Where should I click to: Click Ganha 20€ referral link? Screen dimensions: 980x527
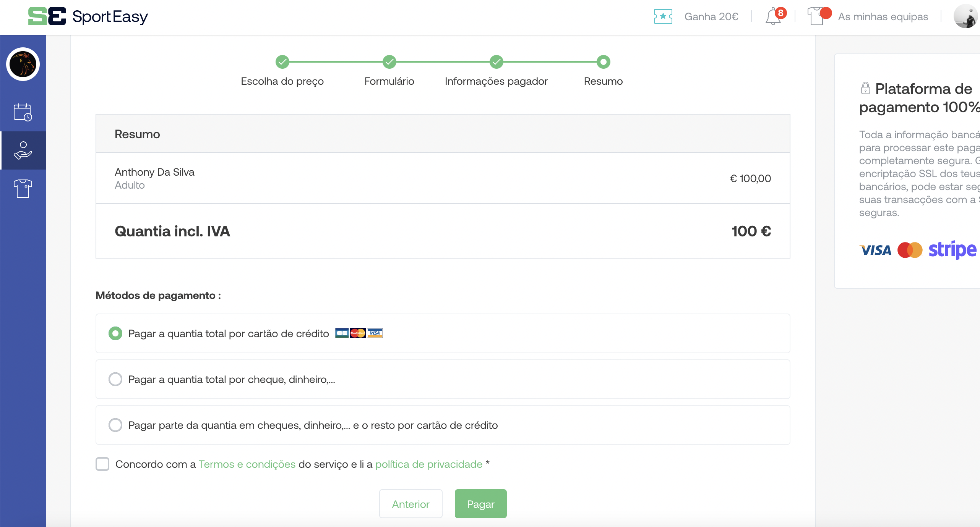click(x=711, y=17)
